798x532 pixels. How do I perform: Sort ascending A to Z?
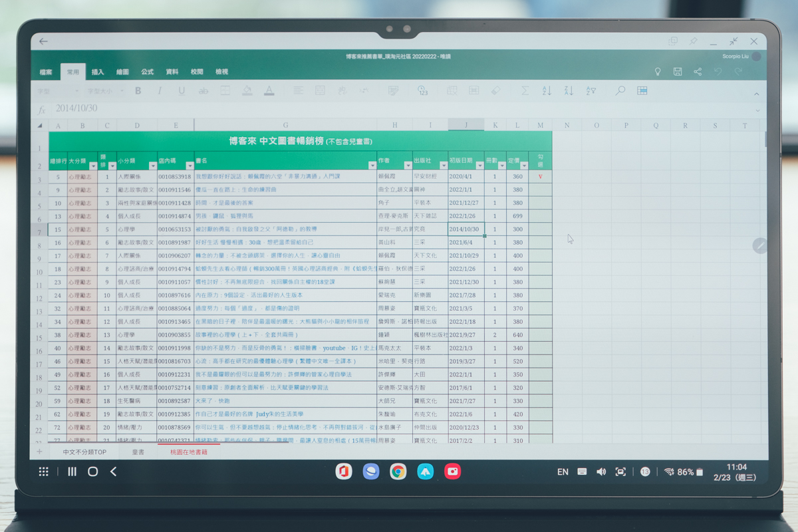click(x=547, y=90)
